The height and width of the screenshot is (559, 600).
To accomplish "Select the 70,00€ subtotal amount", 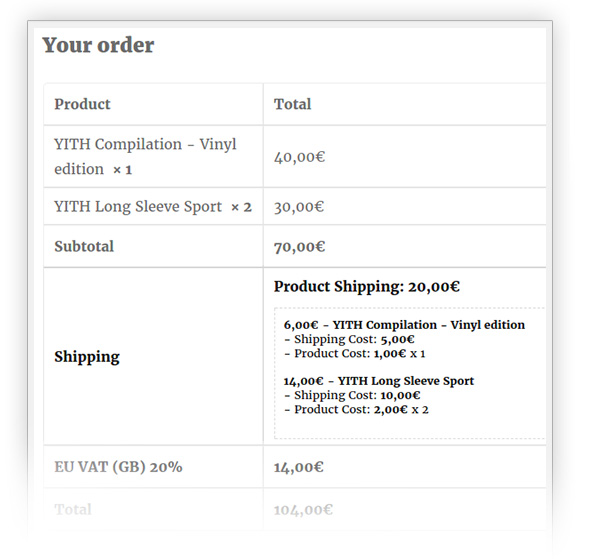I will (x=299, y=246).
